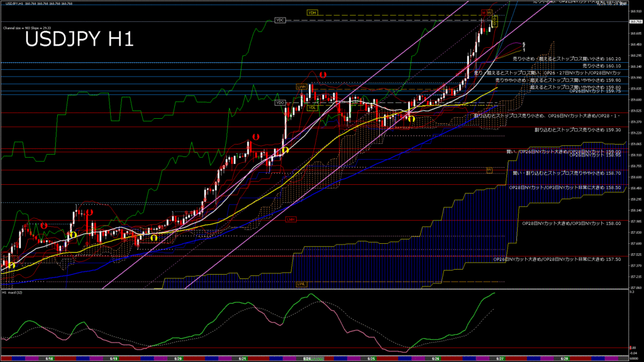Click the 6/21 date marker on the time axis
This screenshot has width=644, height=362.
[242, 359]
